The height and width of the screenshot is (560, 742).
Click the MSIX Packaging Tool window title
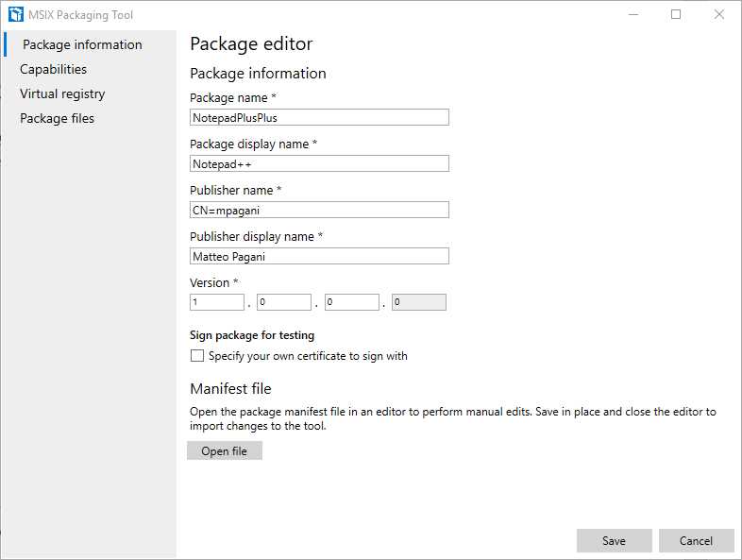click(80, 15)
